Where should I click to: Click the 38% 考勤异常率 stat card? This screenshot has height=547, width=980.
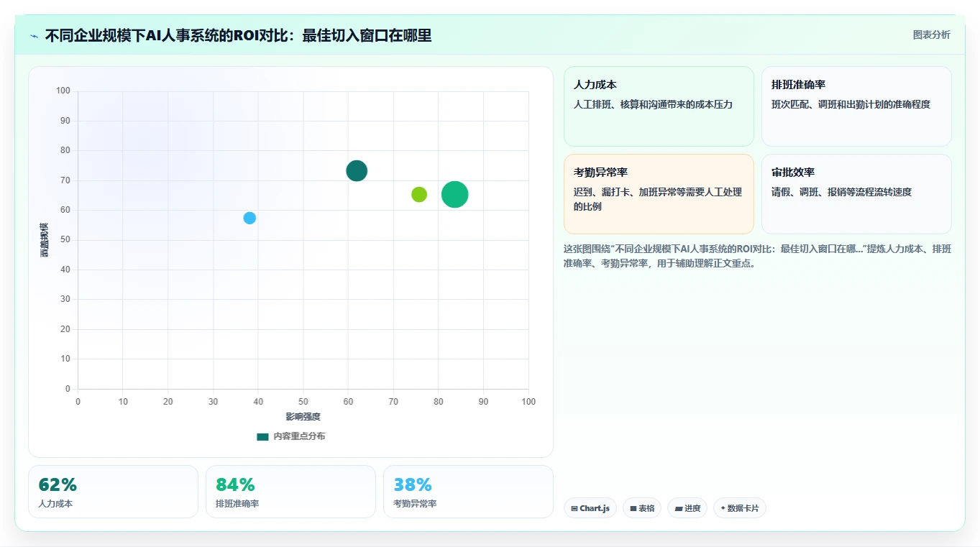click(468, 492)
